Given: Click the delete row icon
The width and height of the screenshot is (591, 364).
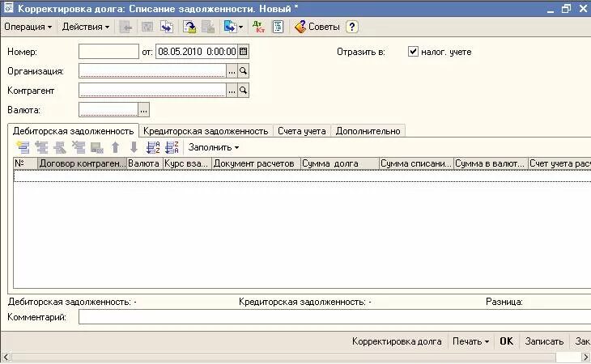Looking at the screenshot, I should (79, 147).
